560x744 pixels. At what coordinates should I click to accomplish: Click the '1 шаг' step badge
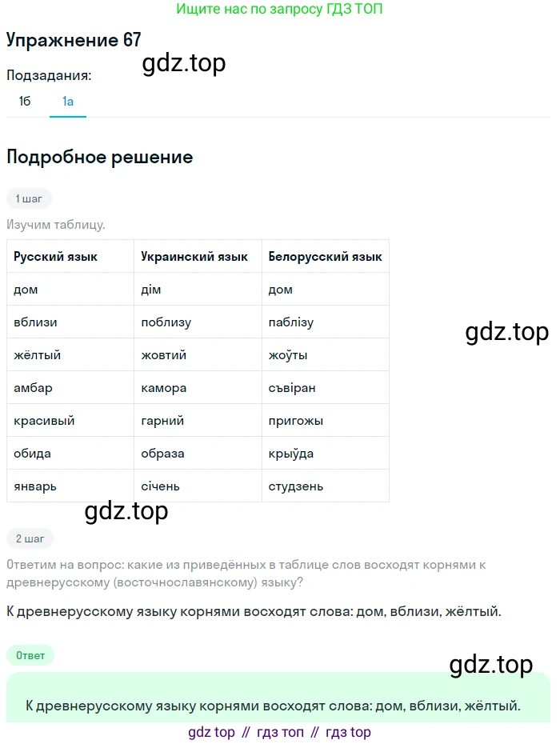click(29, 198)
